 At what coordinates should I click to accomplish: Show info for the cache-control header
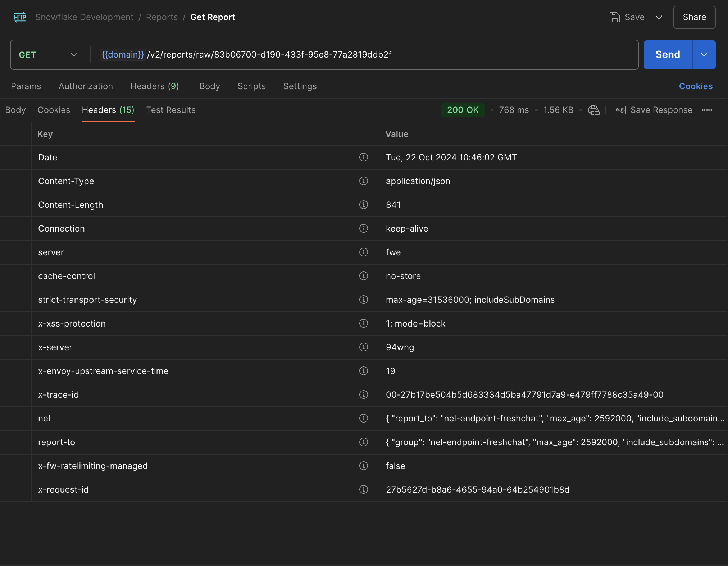(x=364, y=276)
